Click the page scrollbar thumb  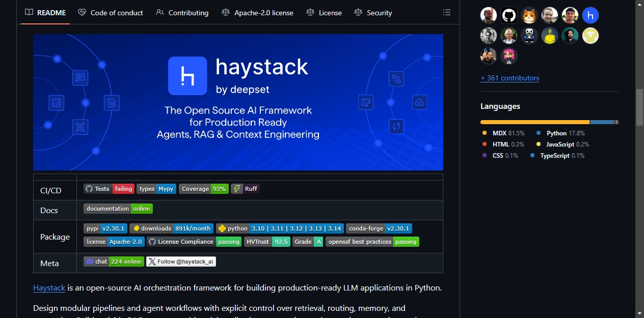pyautogui.click(x=639, y=107)
